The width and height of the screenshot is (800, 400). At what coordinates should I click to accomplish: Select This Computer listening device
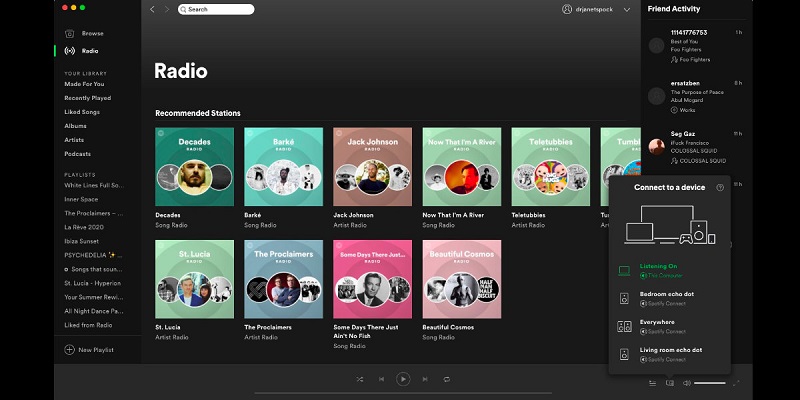tap(669, 270)
